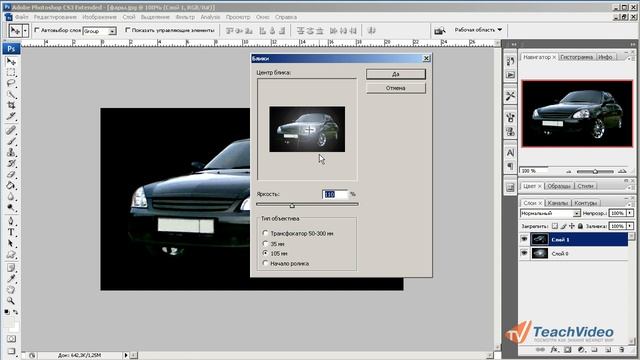The image size is (640, 360).
Task: Open the Нормальный blend mode dropdown
Action: point(550,213)
